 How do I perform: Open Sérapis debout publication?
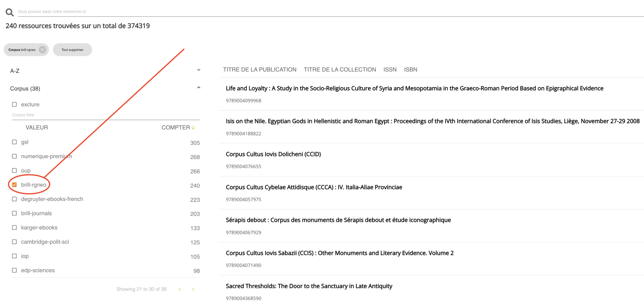[338, 220]
